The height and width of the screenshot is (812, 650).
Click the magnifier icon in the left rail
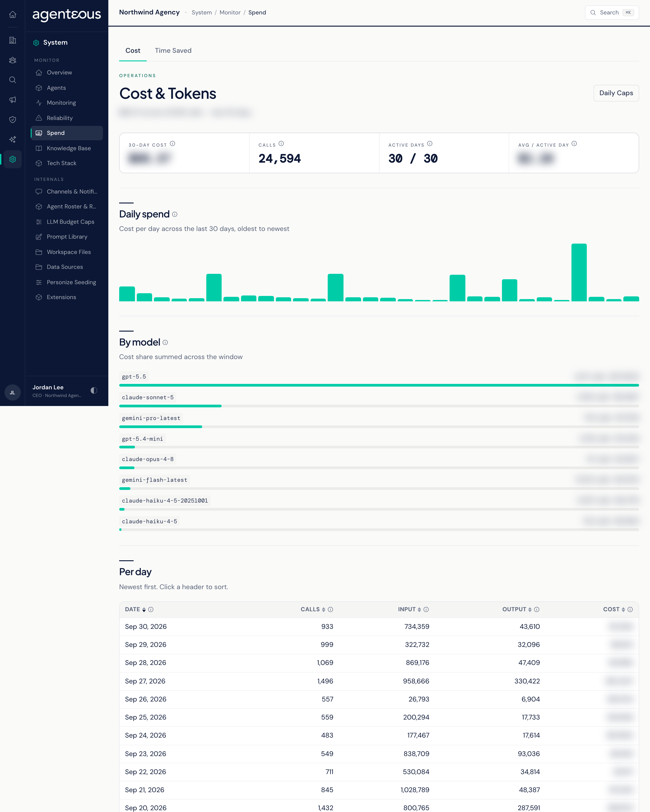12,80
